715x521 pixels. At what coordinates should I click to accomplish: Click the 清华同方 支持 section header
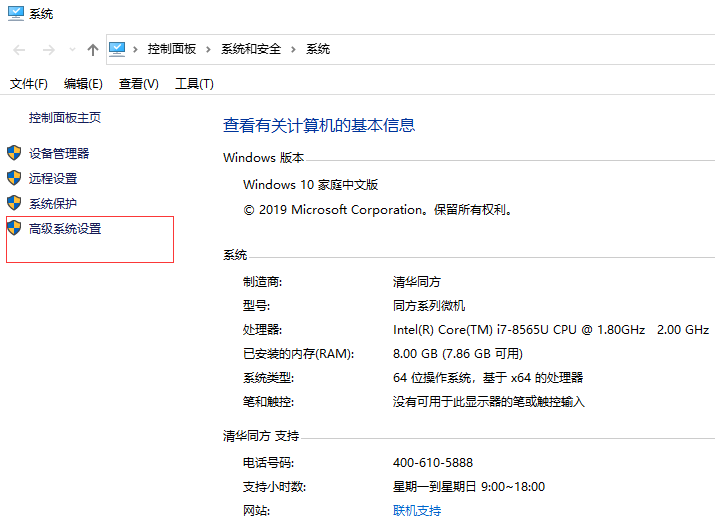261,436
